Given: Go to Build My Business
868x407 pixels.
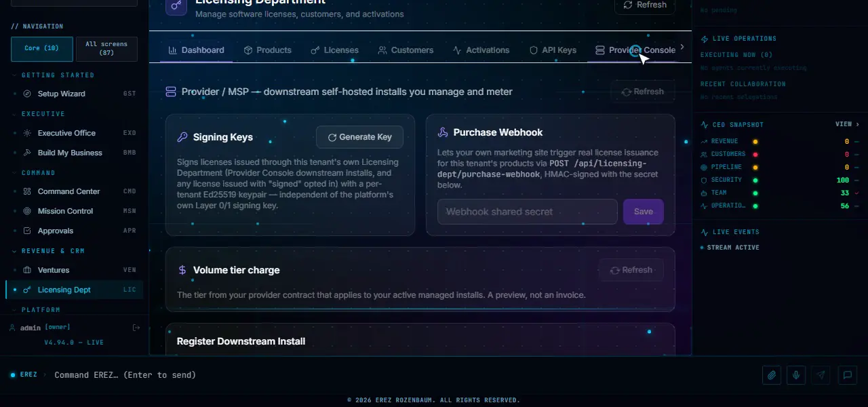Looking at the screenshot, I should [75, 153].
